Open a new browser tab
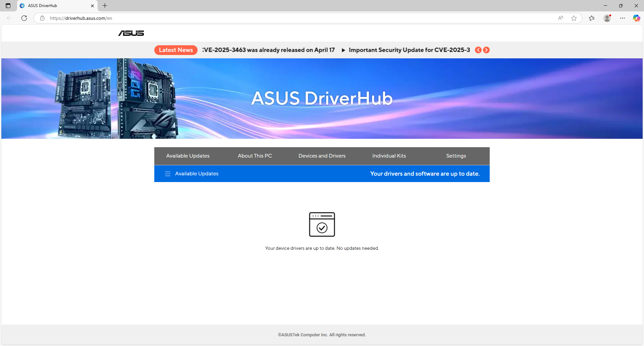 click(105, 6)
